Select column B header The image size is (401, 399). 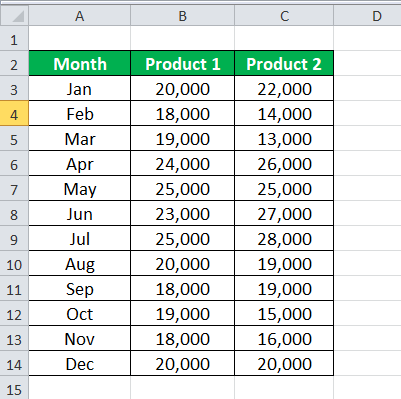tap(182, 15)
